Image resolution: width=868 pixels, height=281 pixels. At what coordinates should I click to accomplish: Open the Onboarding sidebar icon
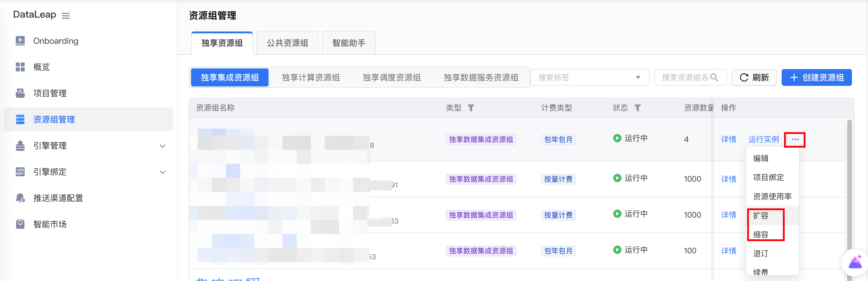coord(20,41)
